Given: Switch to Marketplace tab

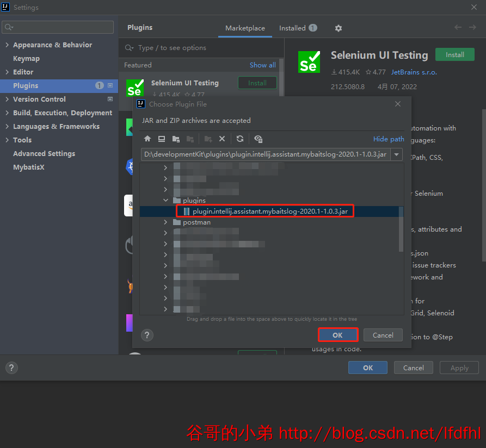Looking at the screenshot, I should point(245,28).
